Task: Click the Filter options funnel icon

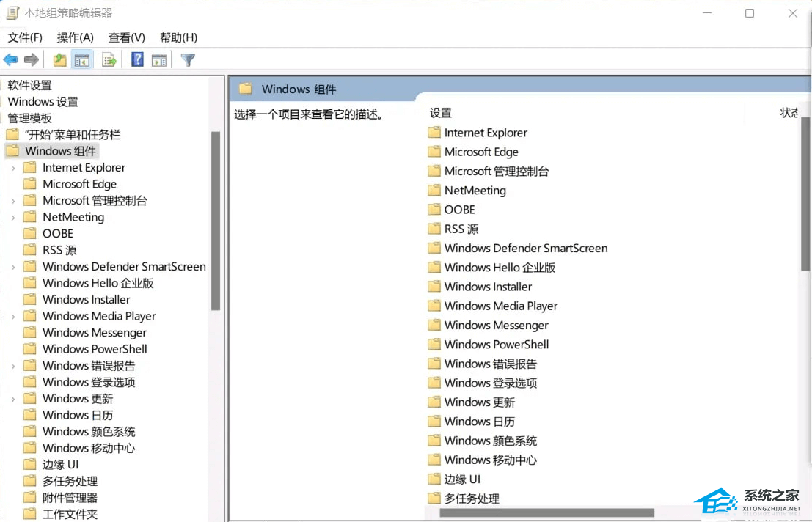Action: pos(187,59)
